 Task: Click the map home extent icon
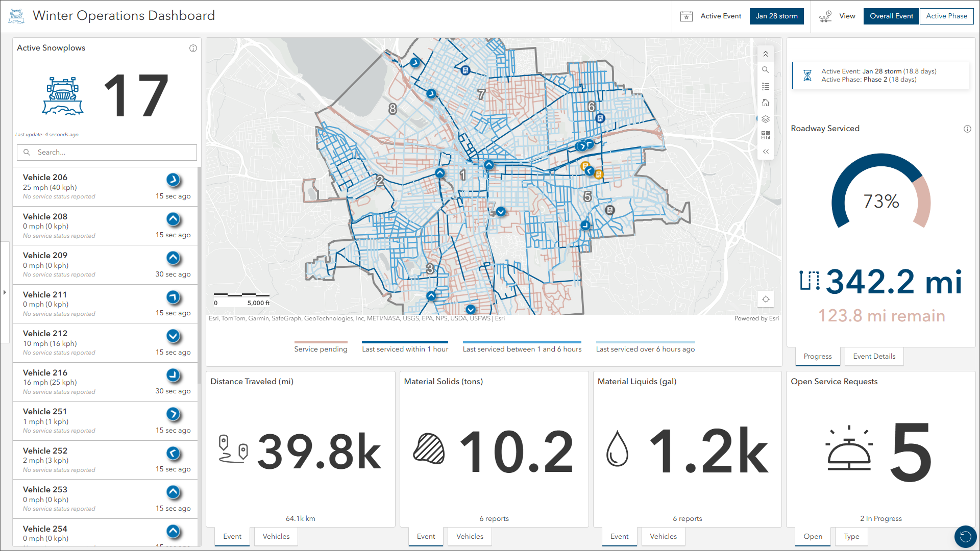pos(765,103)
